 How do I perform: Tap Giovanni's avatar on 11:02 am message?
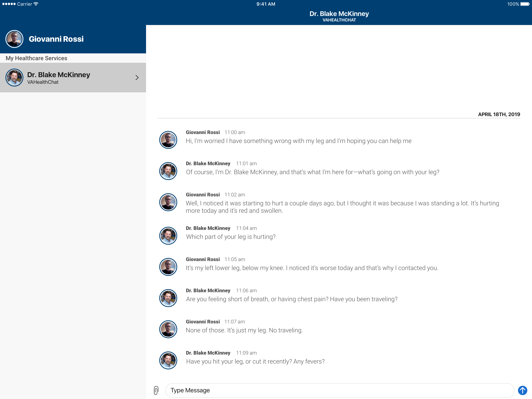coord(168,202)
